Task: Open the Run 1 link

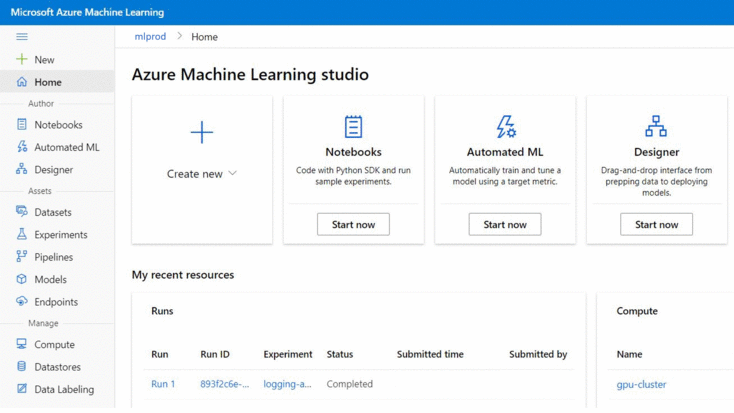Action: coord(163,384)
